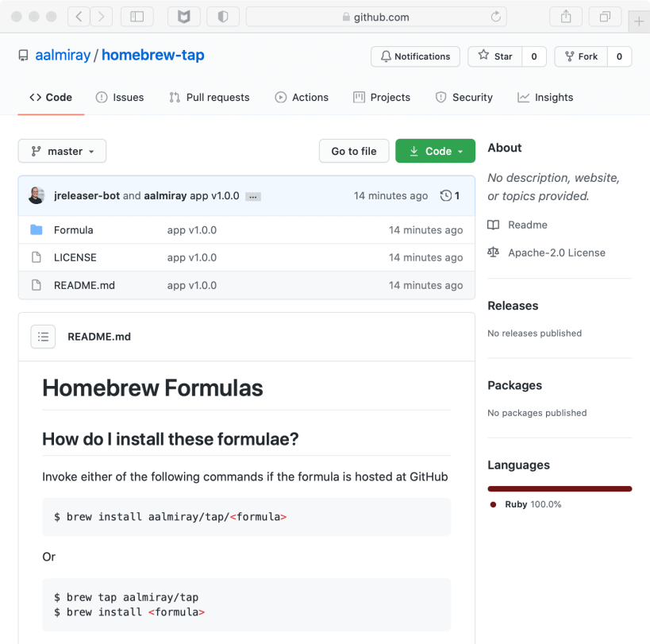The width and height of the screenshot is (650, 644).
Task: View stargazers count of 0
Action: (x=534, y=56)
